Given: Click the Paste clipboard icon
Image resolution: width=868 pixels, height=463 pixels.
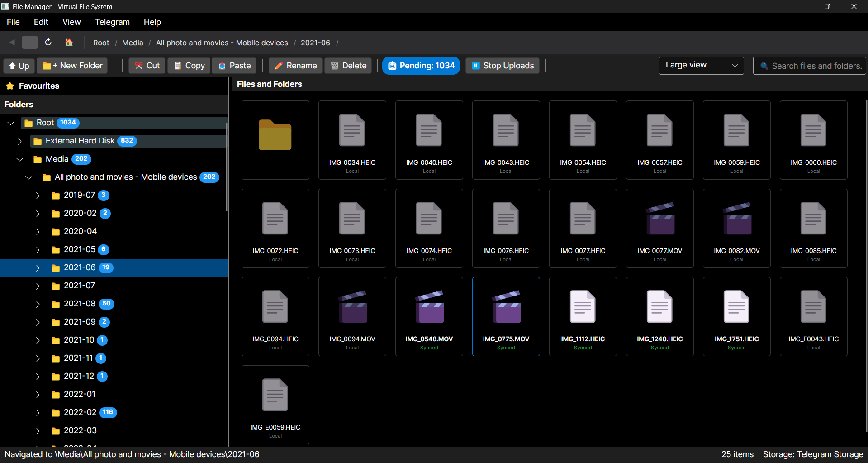Looking at the screenshot, I should tap(222, 66).
